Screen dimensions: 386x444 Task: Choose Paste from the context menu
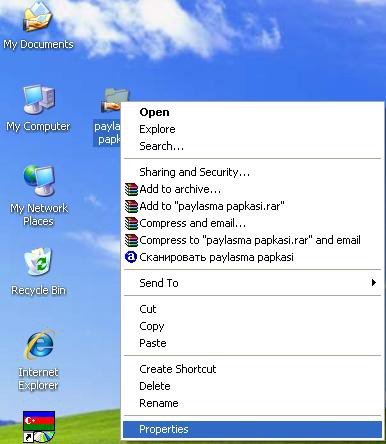(252, 343)
